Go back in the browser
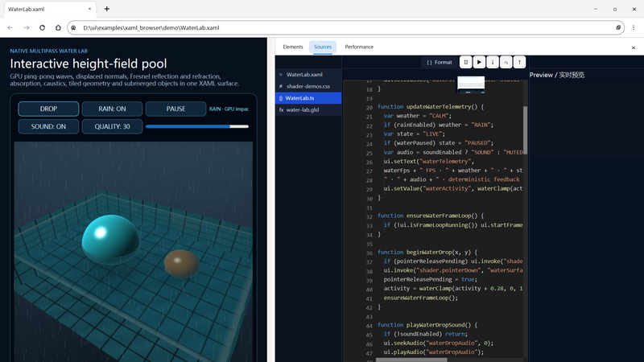Image resolution: width=644 pixels, height=362 pixels. click(x=10, y=28)
